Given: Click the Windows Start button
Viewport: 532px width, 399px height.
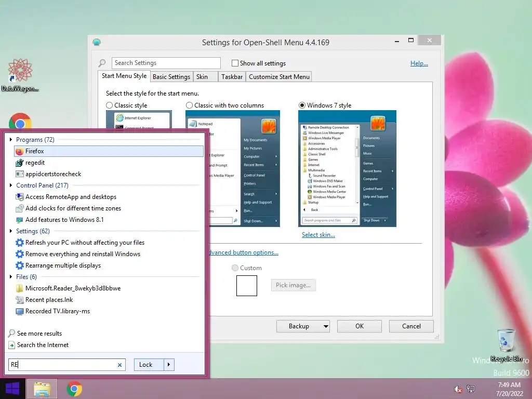Looking at the screenshot, I should 12,389.
